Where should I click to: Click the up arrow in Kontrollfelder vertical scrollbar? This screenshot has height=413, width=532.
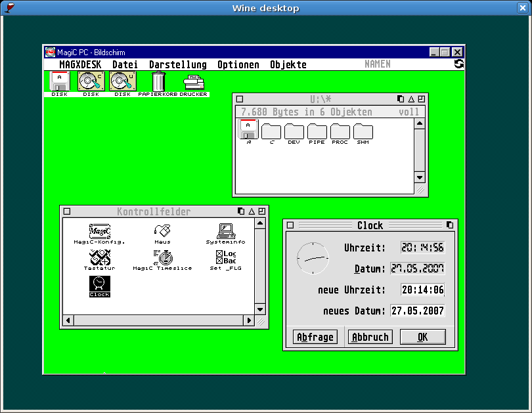click(x=260, y=223)
